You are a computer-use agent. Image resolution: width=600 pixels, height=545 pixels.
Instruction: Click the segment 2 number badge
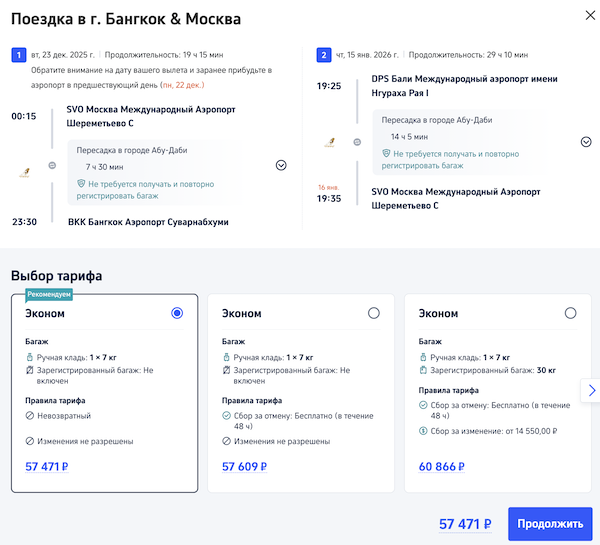322,56
